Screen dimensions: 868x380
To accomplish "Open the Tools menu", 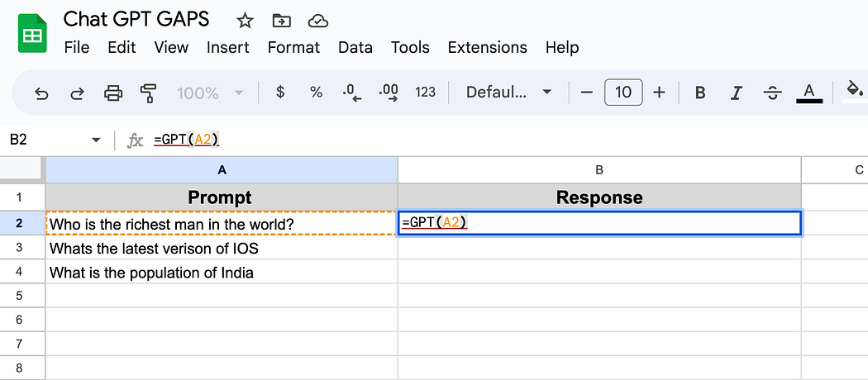I will pyautogui.click(x=410, y=48).
